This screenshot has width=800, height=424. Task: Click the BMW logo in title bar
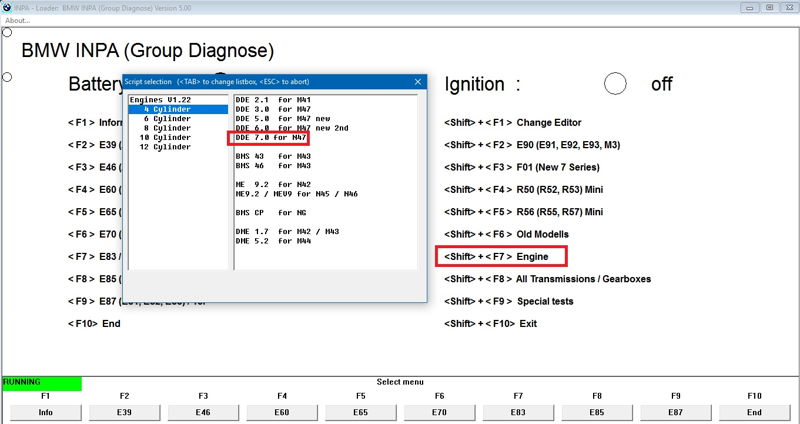pos(9,6)
